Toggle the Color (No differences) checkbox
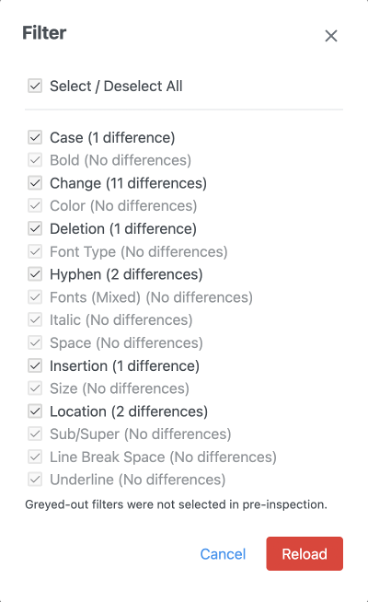This screenshot has width=368, height=602. click(35, 206)
